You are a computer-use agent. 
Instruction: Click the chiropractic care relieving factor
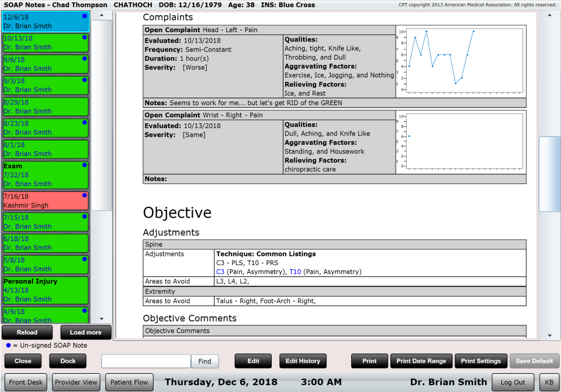tap(310, 169)
